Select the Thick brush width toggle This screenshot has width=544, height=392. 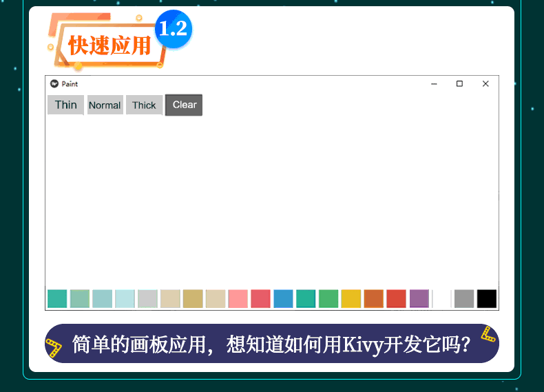pyautogui.click(x=144, y=105)
